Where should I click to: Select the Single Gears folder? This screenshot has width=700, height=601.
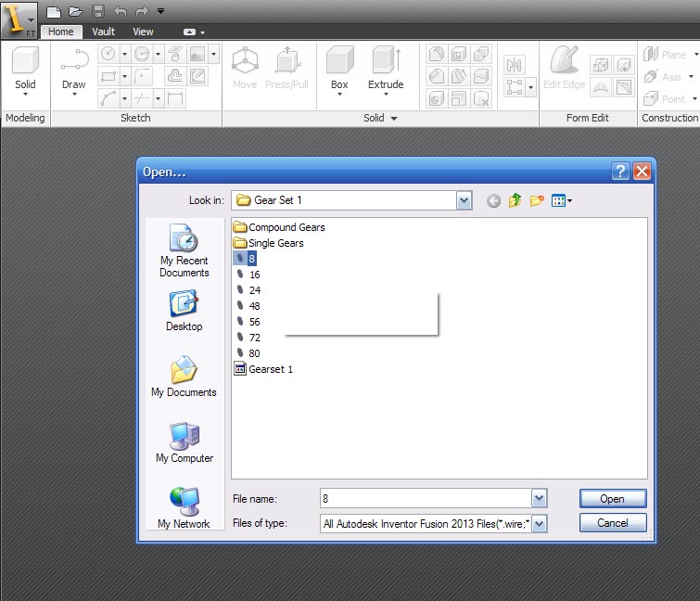click(x=268, y=243)
